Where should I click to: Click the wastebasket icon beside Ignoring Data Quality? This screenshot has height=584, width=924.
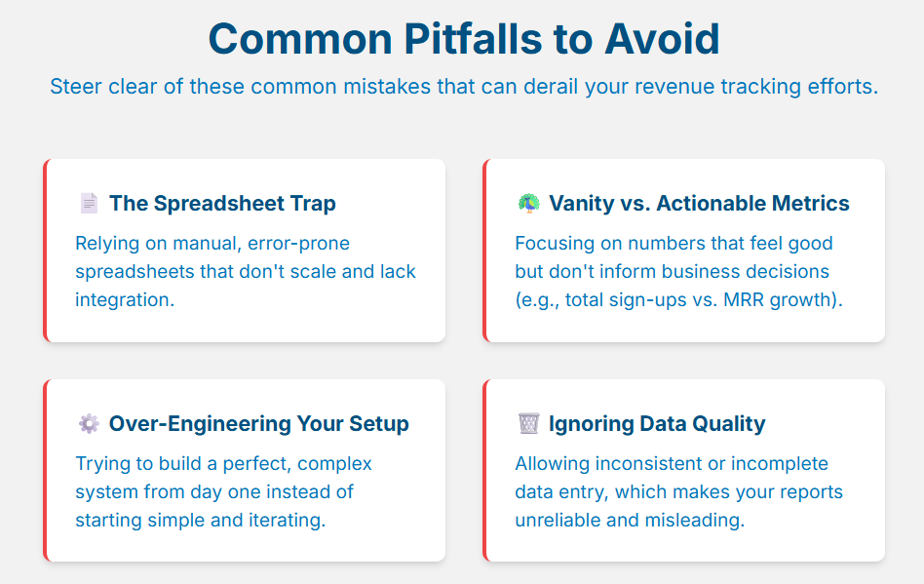pos(528,423)
